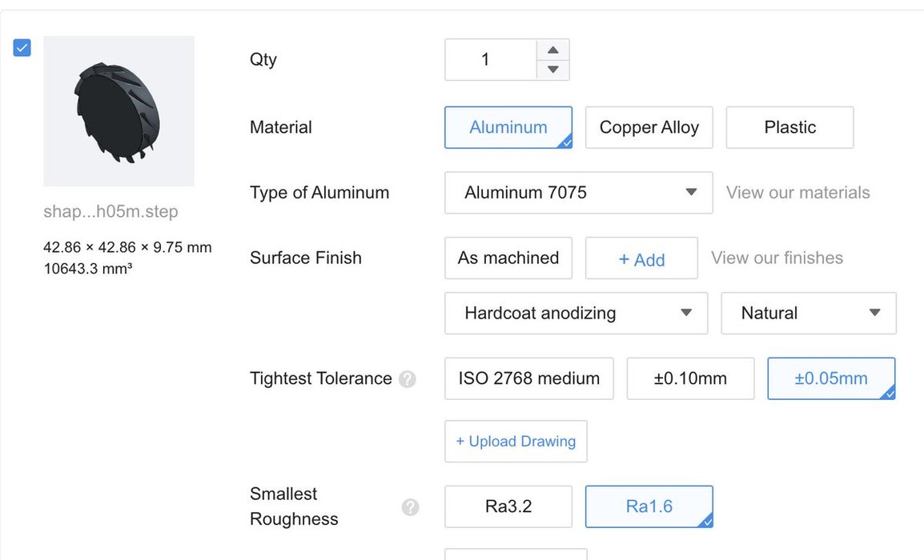Choose ISO 2768 medium tolerance
The image size is (924, 560).
point(529,378)
